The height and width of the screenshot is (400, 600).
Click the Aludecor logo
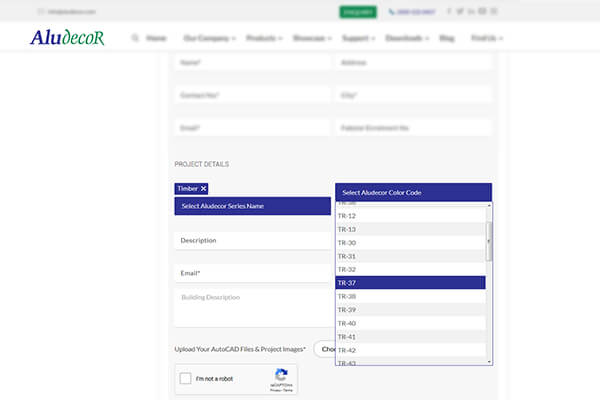66,38
